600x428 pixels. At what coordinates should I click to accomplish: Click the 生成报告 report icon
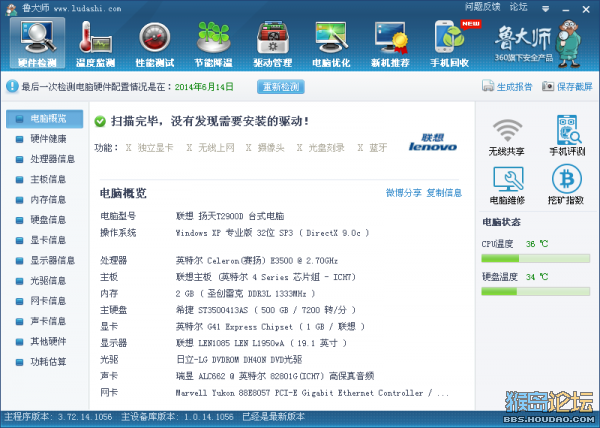coord(488,86)
